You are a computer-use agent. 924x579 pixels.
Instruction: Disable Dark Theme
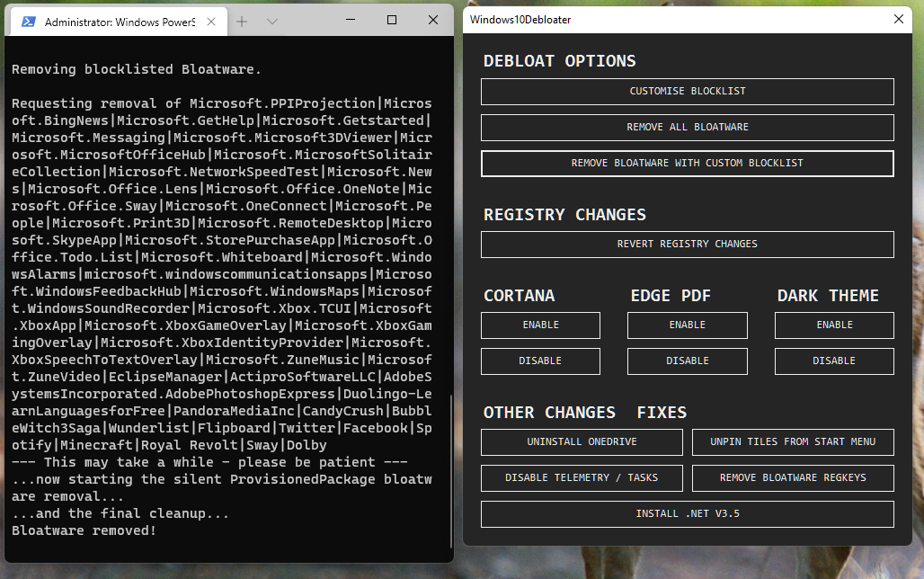(834, 361)
